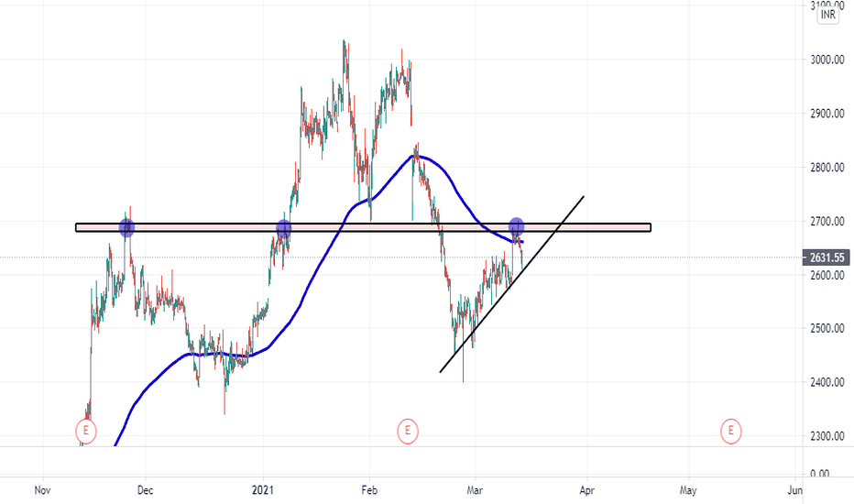Select the blue moving average line
Image resolution: width=854 pixels, height=504 pixels.
click(320, 263)
